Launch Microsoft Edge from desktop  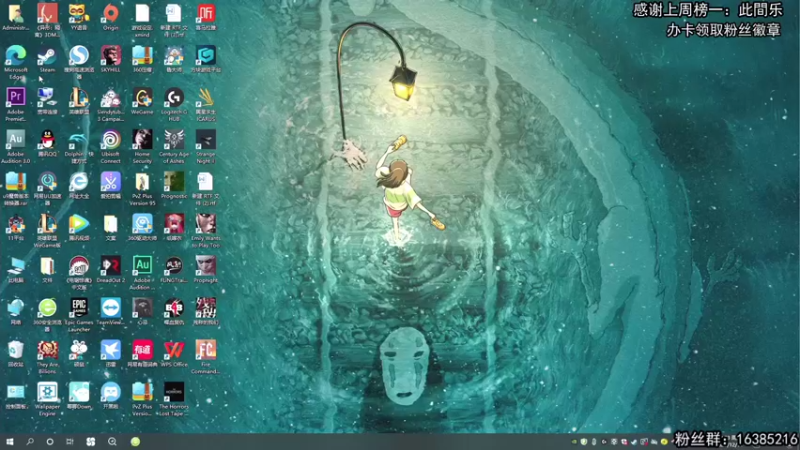pos(15,56)
